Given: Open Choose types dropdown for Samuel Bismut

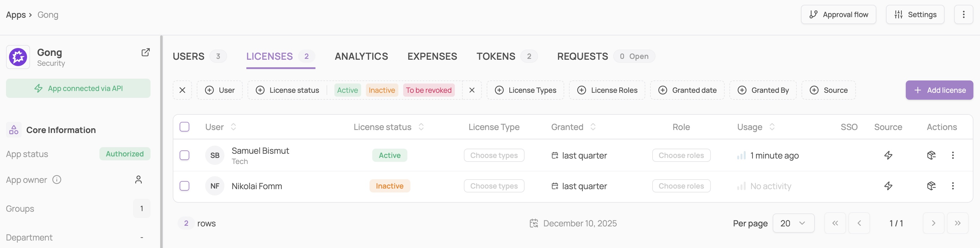Looking at the screenshot, I should pyautogui.click(x=494, y=155).
